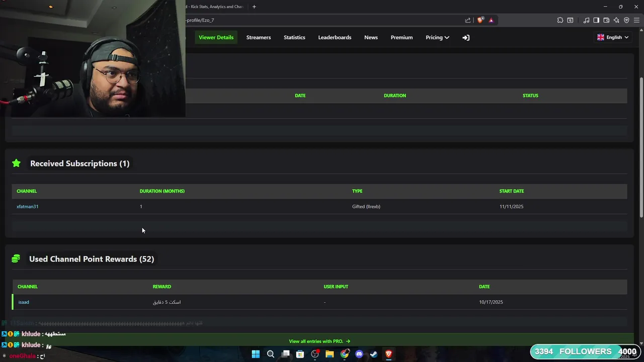Screen dimensions: 644x362
Task: Open a new browser tab with plus
Action: pyautogui.click(x=254, y=7)
